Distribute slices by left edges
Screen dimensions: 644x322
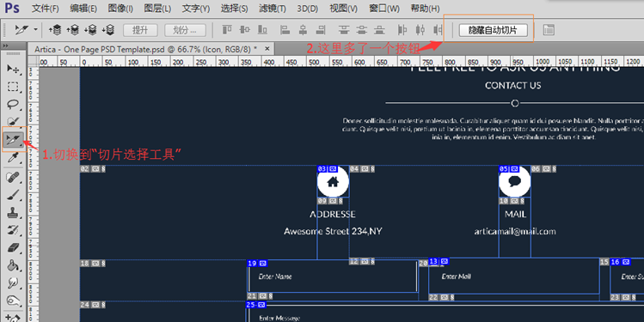coord(402,29)
